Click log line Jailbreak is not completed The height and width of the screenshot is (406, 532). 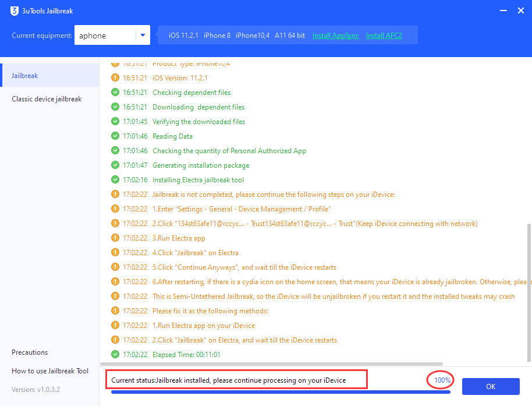coord(274,195)
